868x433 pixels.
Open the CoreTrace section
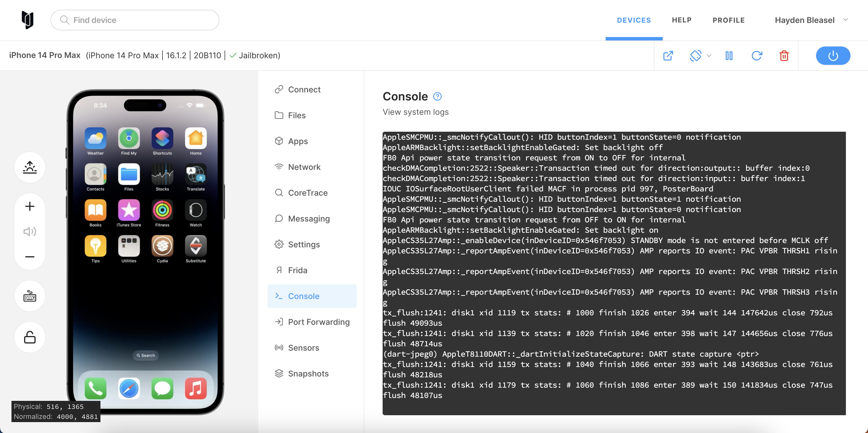tap(312, 193)
